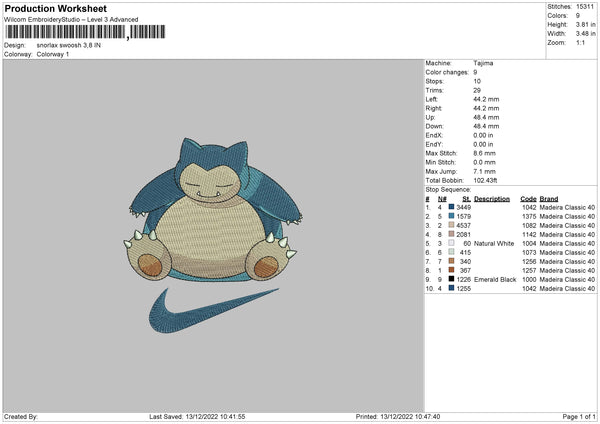The image size is (600, 424).
Task: Click the 'Last Saved: 13/12/2022 10:41:55' footer
Action: [197, 416]
